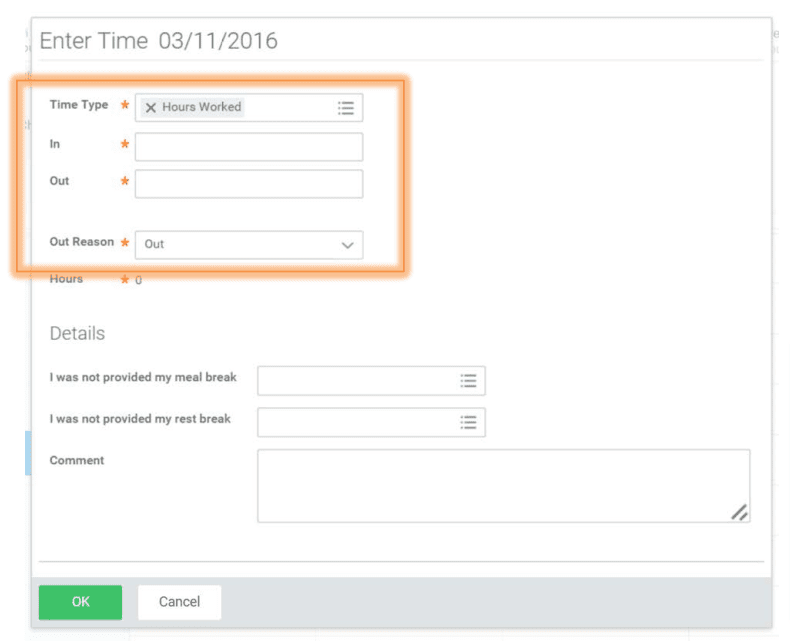Click the Time Type field label

click(x=79, y=105)
